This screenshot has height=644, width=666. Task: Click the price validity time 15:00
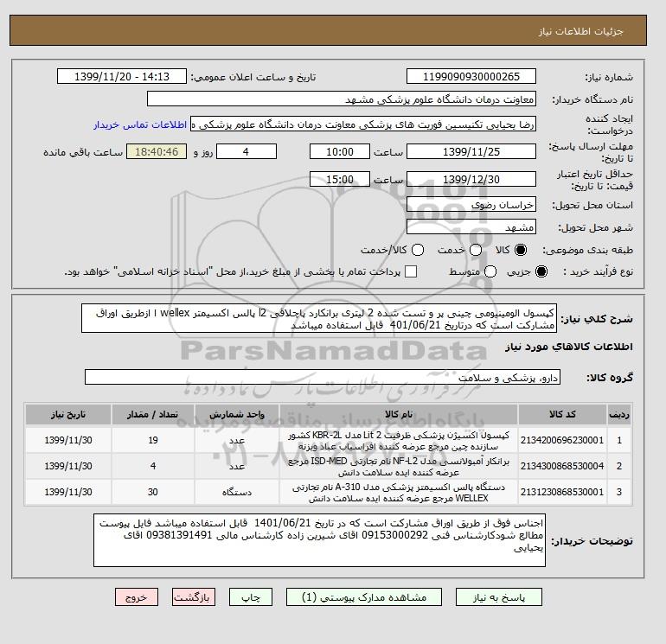[340, 179]
